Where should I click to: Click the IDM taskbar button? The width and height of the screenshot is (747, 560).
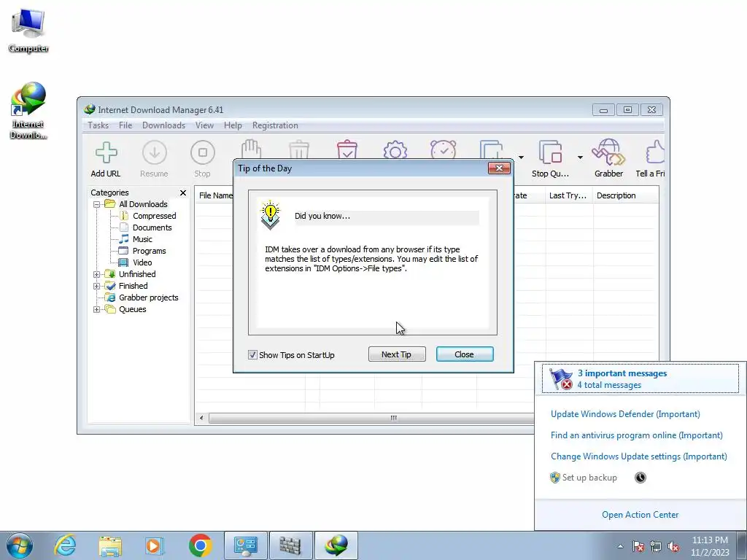[x=336, y=545]
